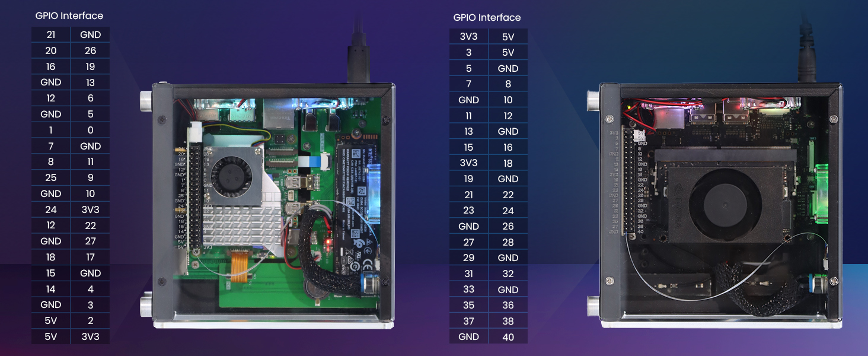The width and height of the screenshot is (868, 356).
Task: Click the pin 40 cell
Action: [x=508, y=337]
